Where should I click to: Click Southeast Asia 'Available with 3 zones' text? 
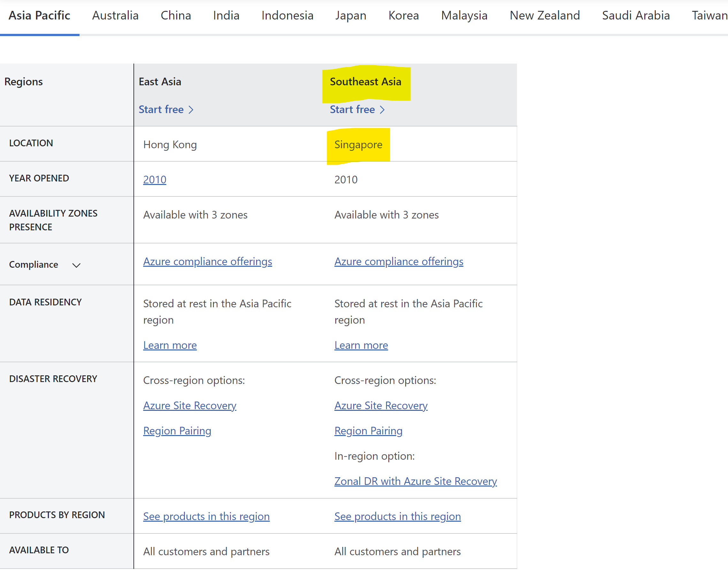(x=386, y=215)
